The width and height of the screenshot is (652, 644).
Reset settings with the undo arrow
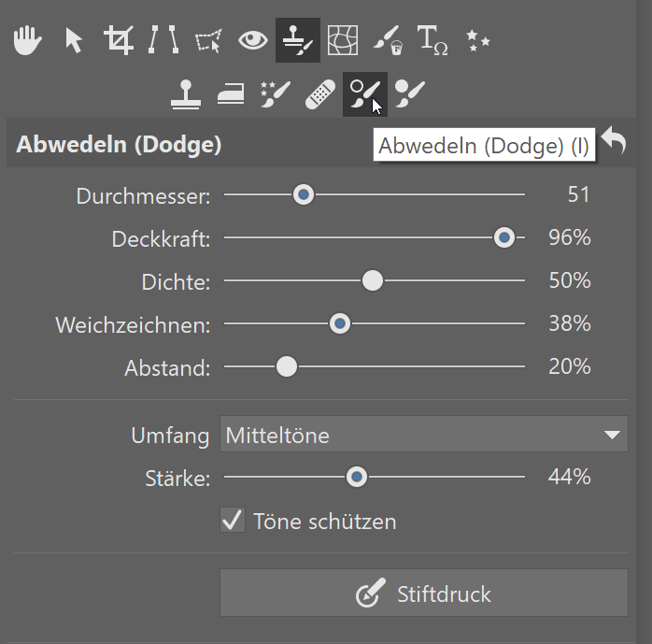click(x=614, y=140)
